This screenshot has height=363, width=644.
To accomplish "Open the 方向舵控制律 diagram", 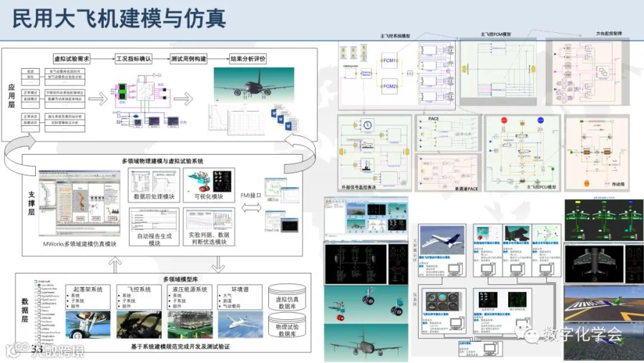I will click(587, 72).
